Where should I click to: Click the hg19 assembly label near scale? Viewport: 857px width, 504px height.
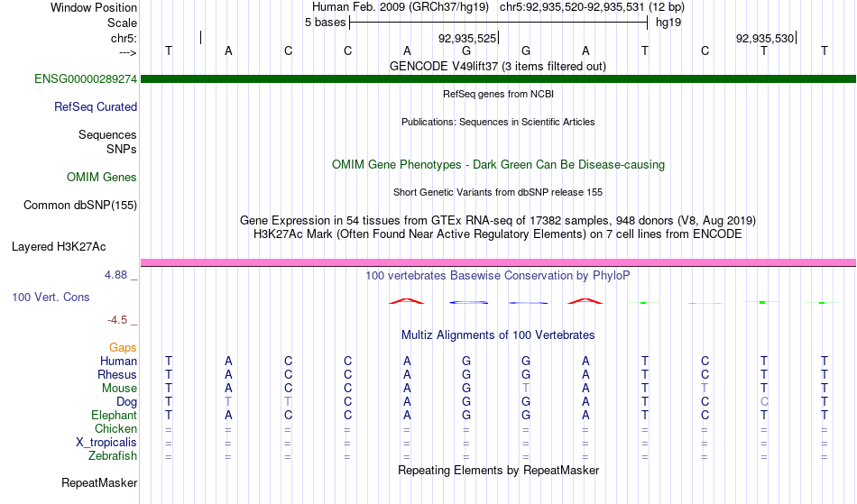668,23
